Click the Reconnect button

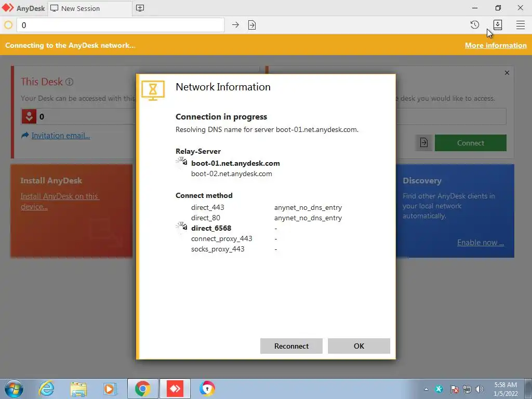coord(291,345)
